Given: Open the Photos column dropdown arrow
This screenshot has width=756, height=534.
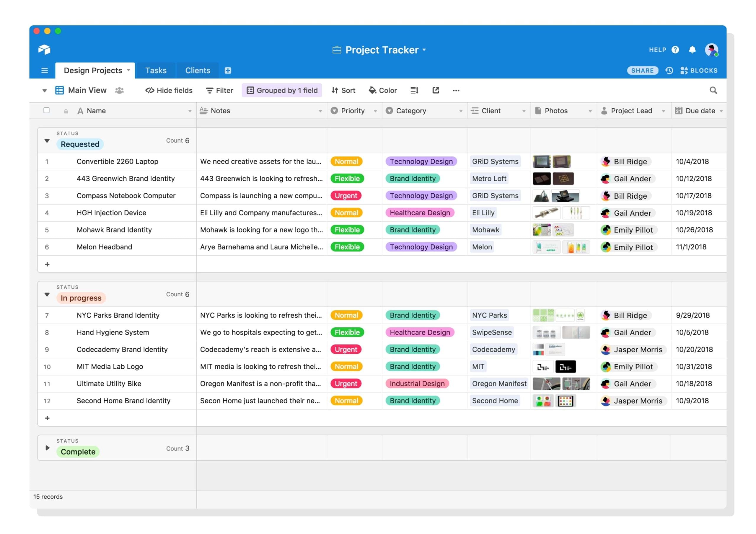Looking at the screenshot, I should click(590, 111).
